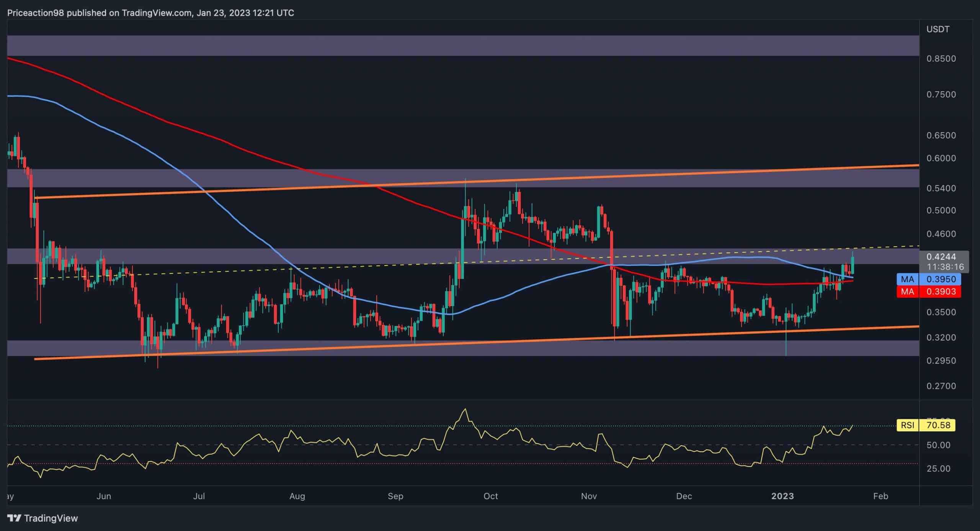The height and width of the screenshot is (531, 980).
Task: Click the Aug label on time axis
Action: (x=297, y=496)
